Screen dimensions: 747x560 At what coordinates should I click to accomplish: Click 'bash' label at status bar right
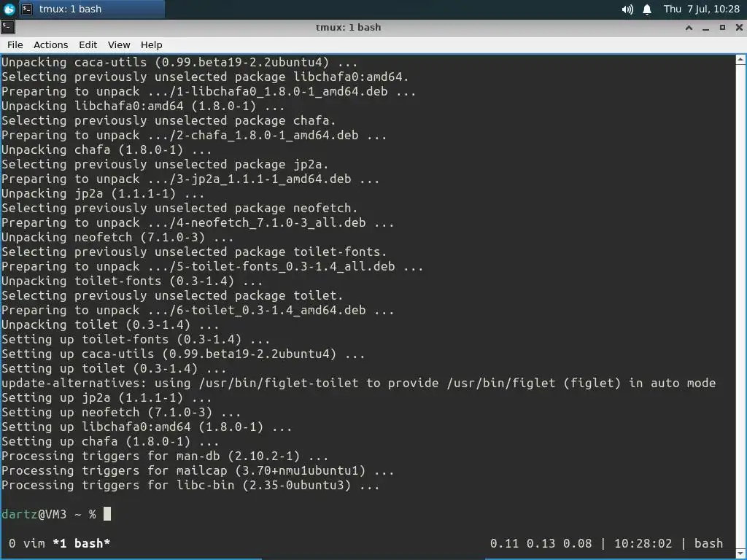(708, 543)
